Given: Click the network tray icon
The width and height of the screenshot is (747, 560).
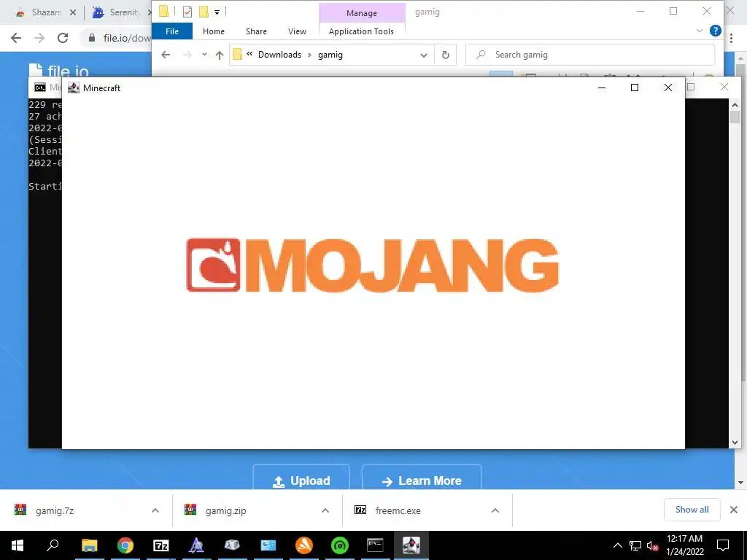Looking at the screenshot, I should 635,545.
